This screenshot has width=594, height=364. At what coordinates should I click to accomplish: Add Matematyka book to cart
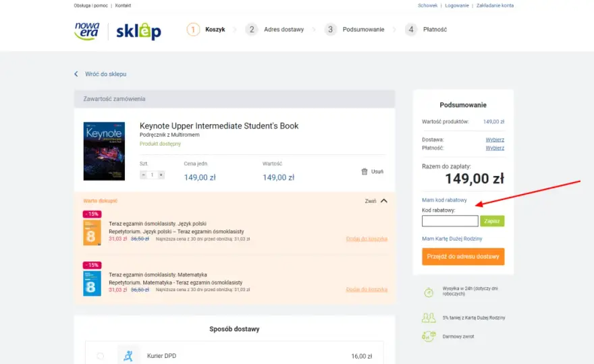pyautogui.click(x=367, y=289)
